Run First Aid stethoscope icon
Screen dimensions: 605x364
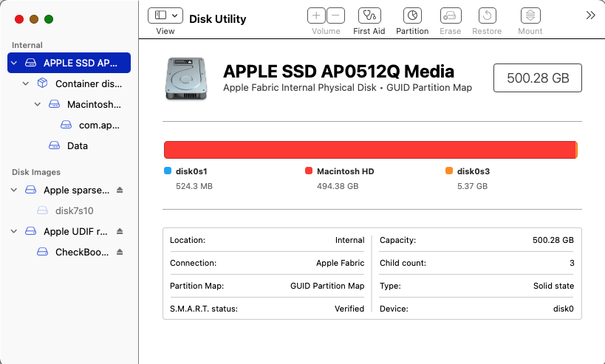[x=369, y=16]
